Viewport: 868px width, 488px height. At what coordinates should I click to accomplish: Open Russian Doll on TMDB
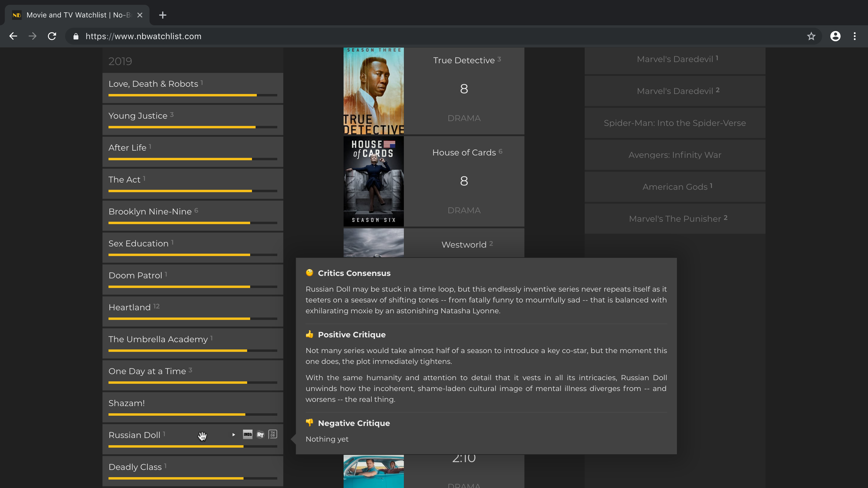[x=272, y=434]
